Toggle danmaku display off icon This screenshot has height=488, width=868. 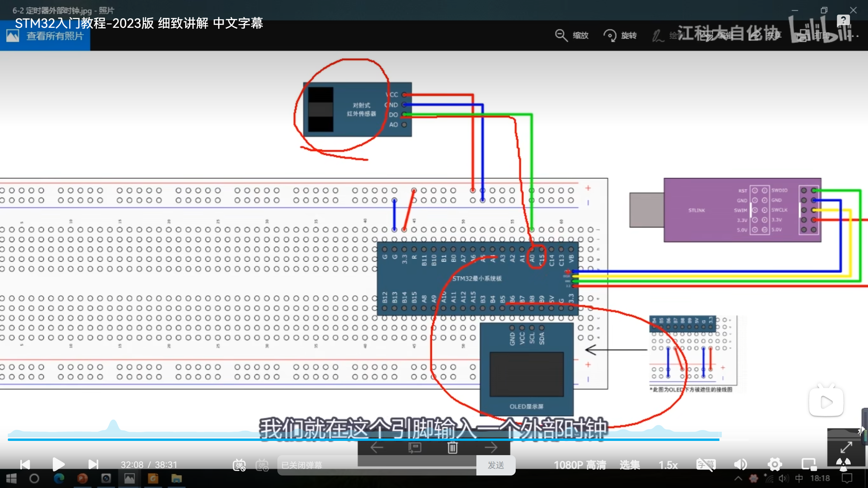[239, 465]
